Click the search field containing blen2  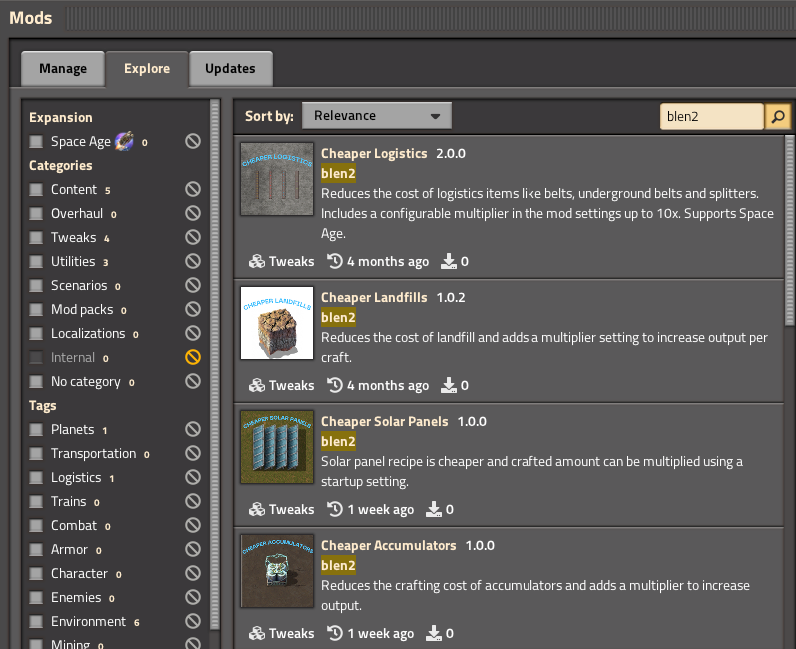pyautogui.click(x=711, y=116)
